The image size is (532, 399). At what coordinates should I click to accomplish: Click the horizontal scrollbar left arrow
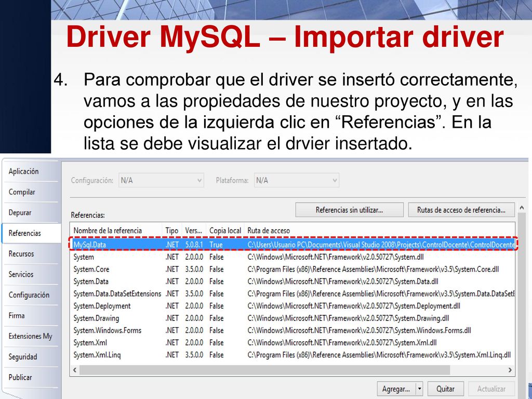(75, 370)
